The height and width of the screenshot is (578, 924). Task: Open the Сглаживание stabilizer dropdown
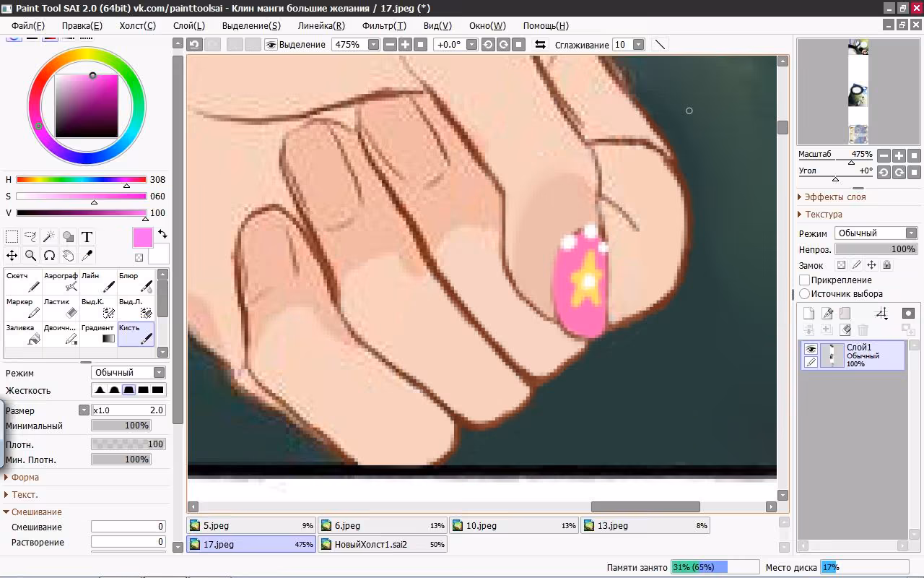tap(638, 45)
